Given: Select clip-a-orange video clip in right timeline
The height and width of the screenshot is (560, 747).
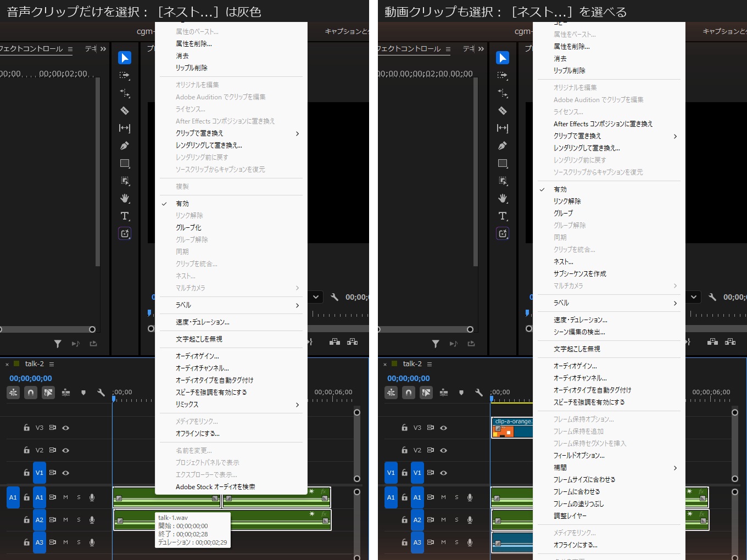Looking at the screenshot, I should pos(512,428).
